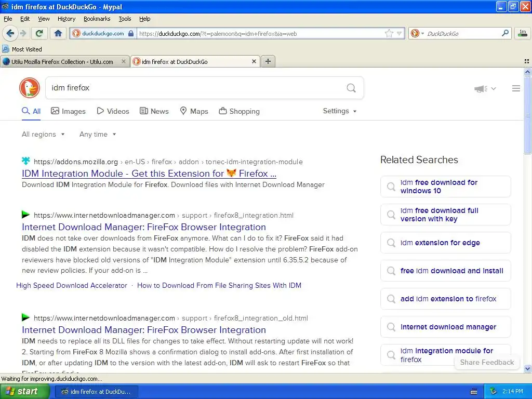The height and width of the screenshot is (399, 532).
Task: Click green favicon of firefox8_integration_old.html result
Action: (x=26, y=317)
